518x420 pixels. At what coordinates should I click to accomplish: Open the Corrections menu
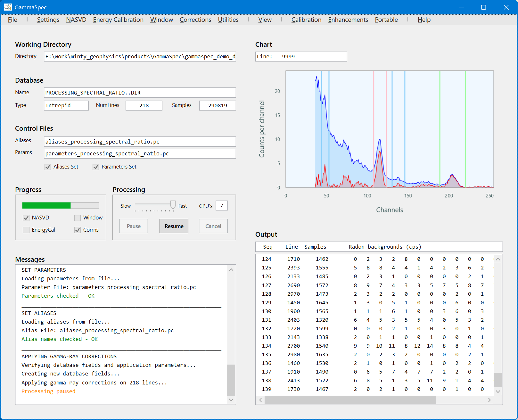click(195, 20)
